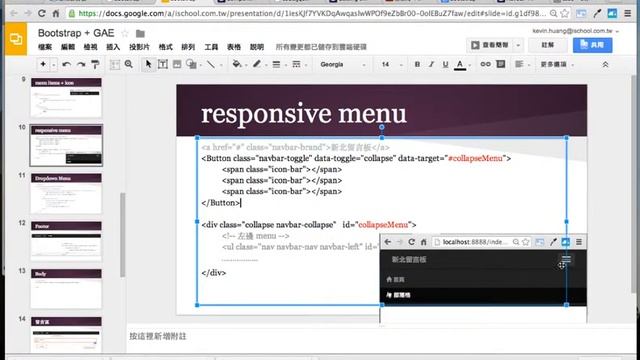This screenshot has height=360, width=640.
Task: Open the line weight menu
Action: (x=276, y=64)
